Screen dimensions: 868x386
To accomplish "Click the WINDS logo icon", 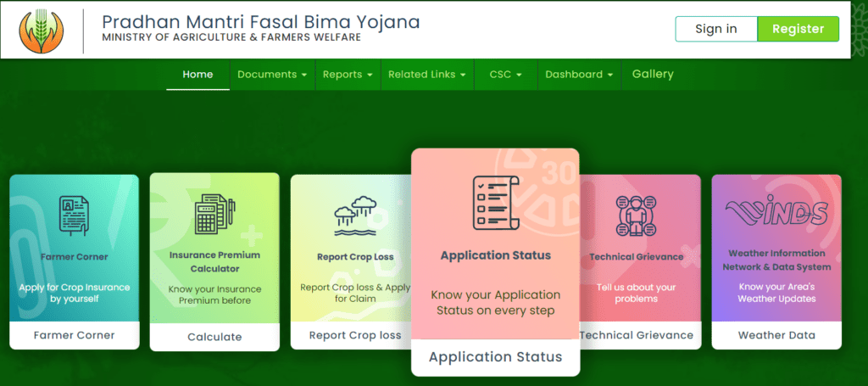I will click(x=776, y=211).
